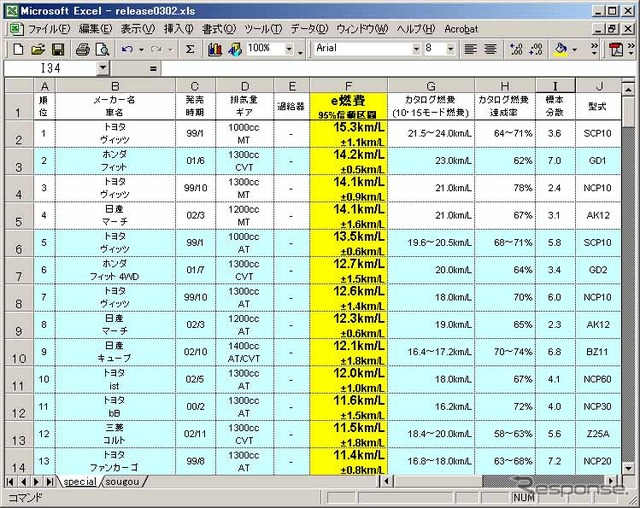Launch the Chart Wizard icon
Screen dimensions: 640x508
click(215, 49)
